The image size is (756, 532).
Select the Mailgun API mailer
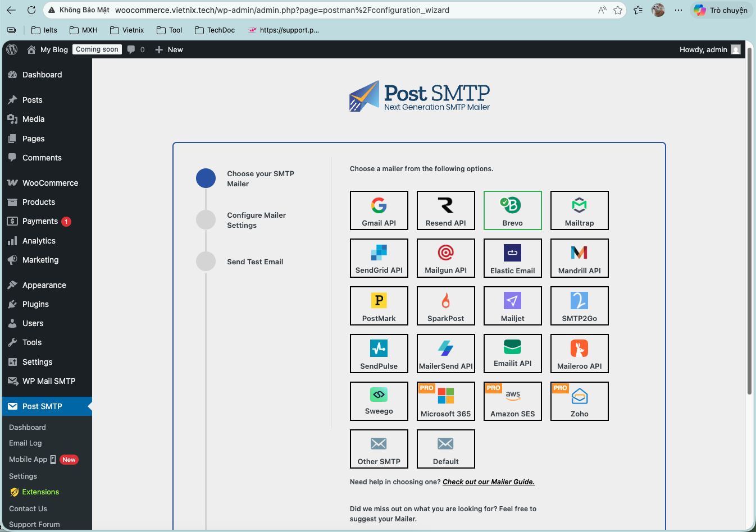coord(445,258)
